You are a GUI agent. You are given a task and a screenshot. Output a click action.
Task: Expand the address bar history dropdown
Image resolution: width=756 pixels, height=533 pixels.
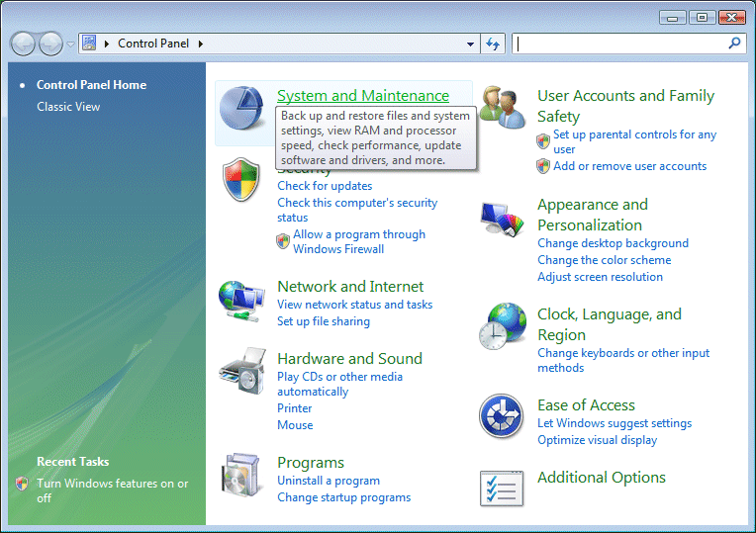[471, 44]
